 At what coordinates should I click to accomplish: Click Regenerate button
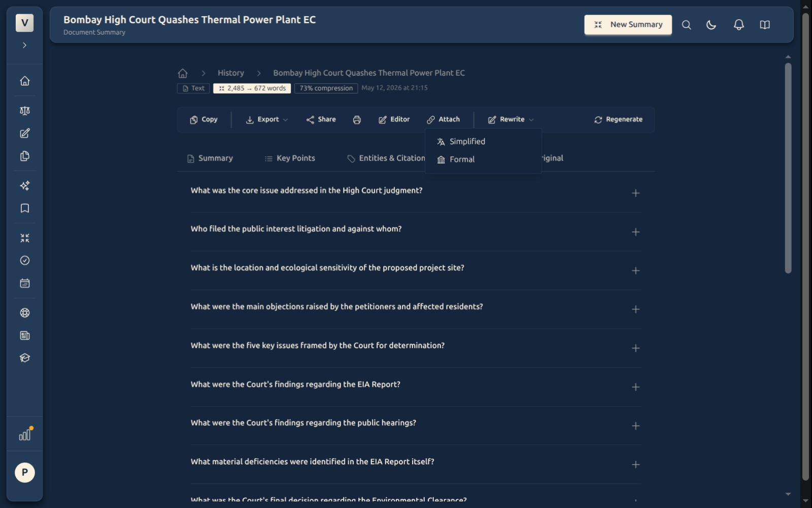click(x=618, y=119)
